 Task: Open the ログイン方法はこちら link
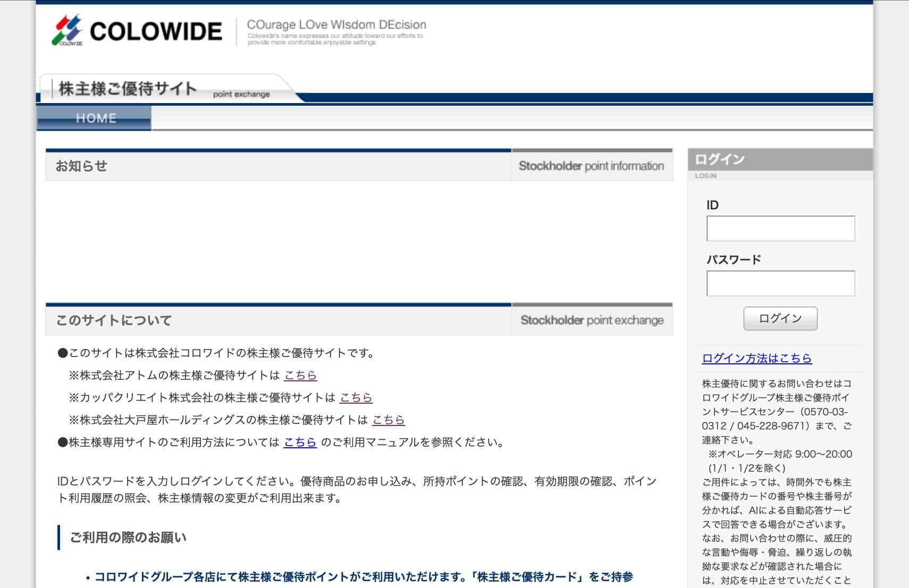(x=757, y=358)
